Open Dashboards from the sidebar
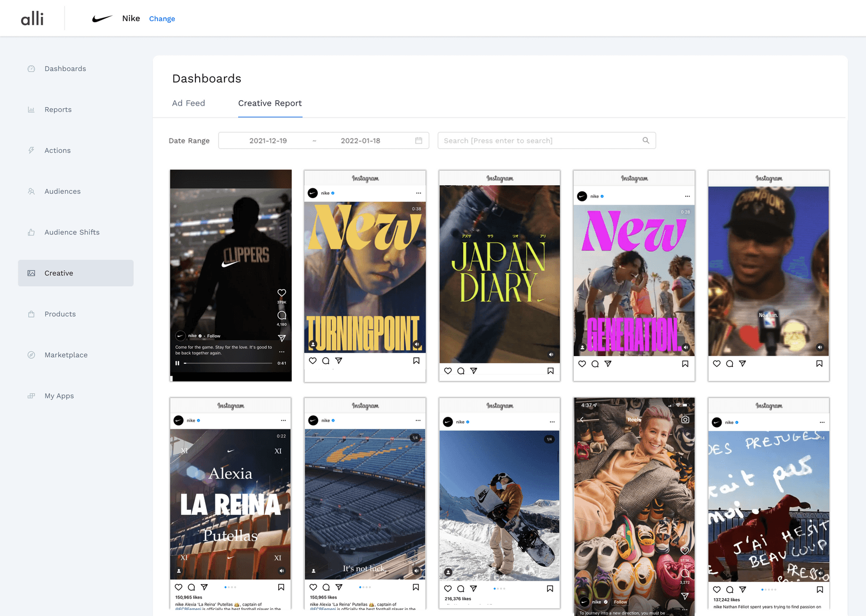 [65, 69]
